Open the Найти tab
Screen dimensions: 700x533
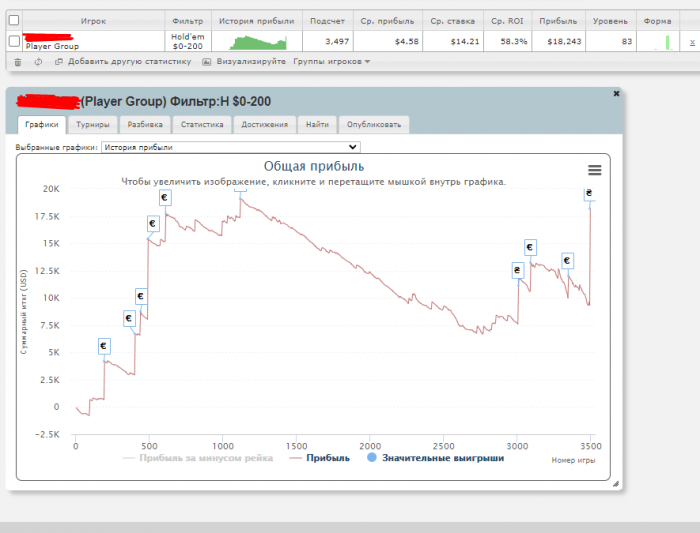point(317,125)
